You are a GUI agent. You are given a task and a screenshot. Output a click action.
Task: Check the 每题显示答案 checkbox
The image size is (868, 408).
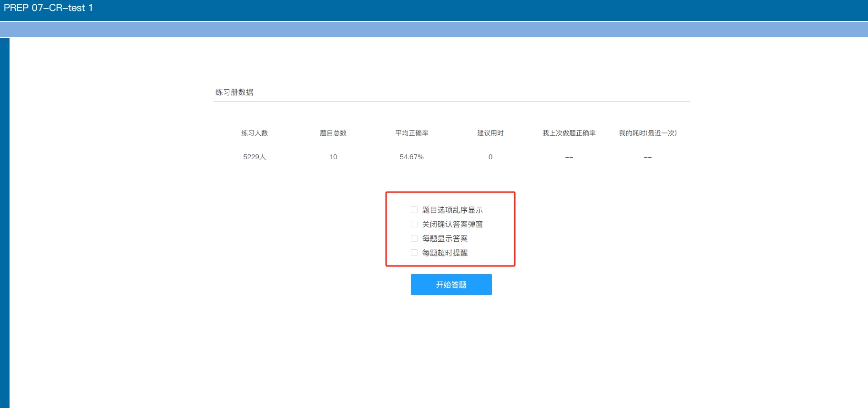pyautogui.click(x=414, y=238)
